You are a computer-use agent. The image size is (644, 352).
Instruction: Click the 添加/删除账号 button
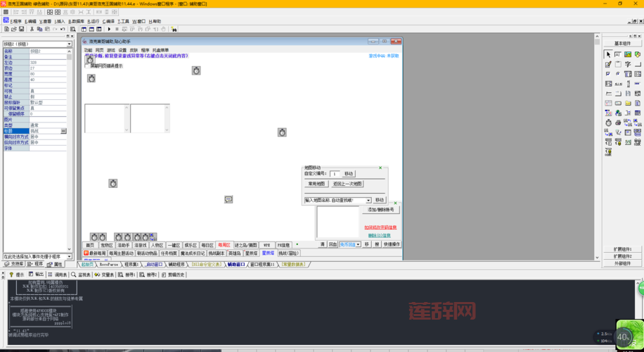pyautogui.click(x=381, y=210)
